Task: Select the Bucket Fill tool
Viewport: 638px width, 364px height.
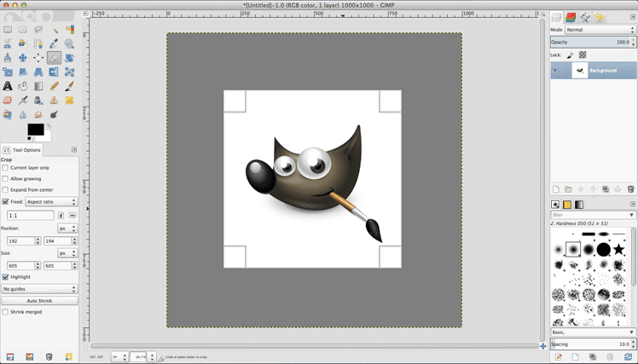Action: point(23,86)
